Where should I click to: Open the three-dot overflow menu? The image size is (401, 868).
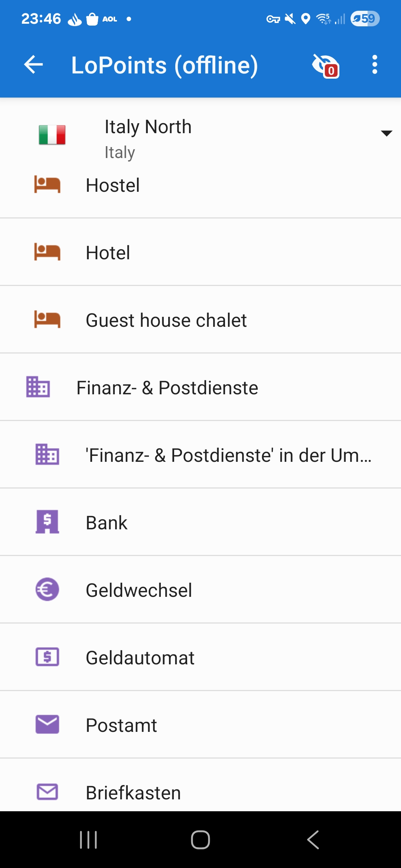pos(375,65)
